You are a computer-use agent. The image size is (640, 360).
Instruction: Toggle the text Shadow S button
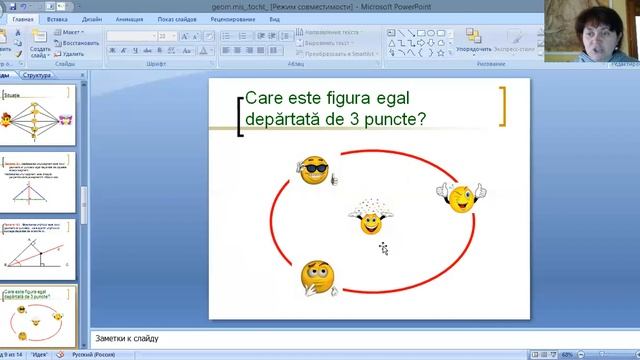click(160, 51)
